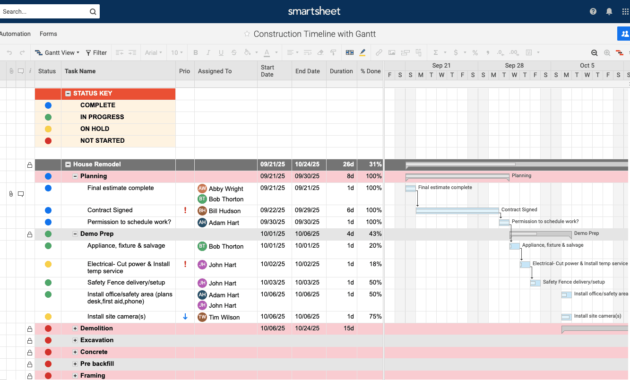Click the Sum function sigma icon
This screenshot has height=380, width=630.
coord(436,53)
